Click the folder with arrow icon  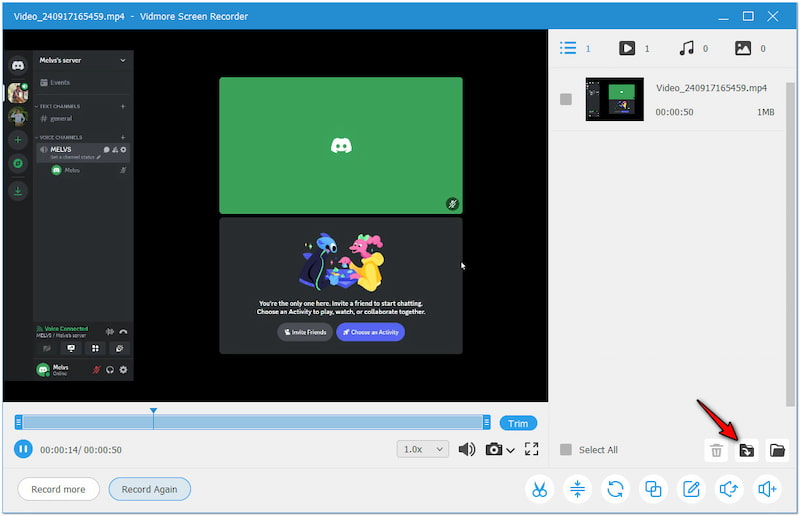[746, 450]
